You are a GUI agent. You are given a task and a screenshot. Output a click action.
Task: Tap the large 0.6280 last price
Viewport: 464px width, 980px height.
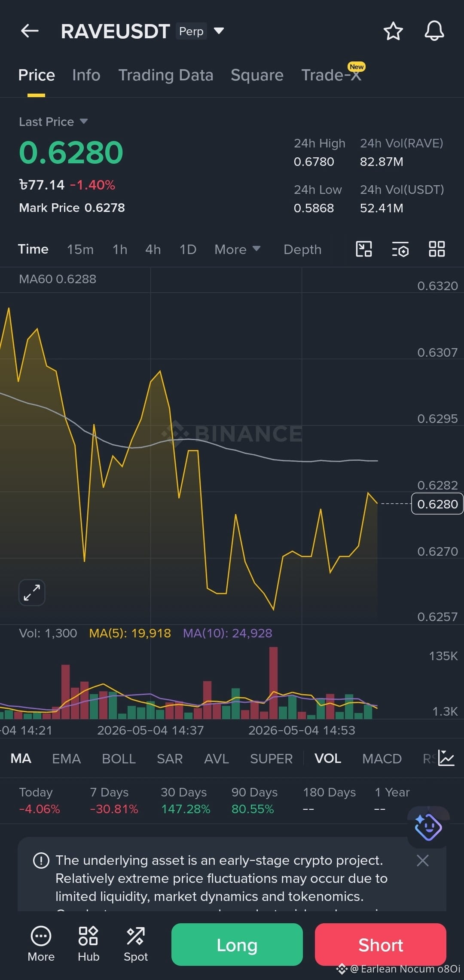click(x=71, y=153)
